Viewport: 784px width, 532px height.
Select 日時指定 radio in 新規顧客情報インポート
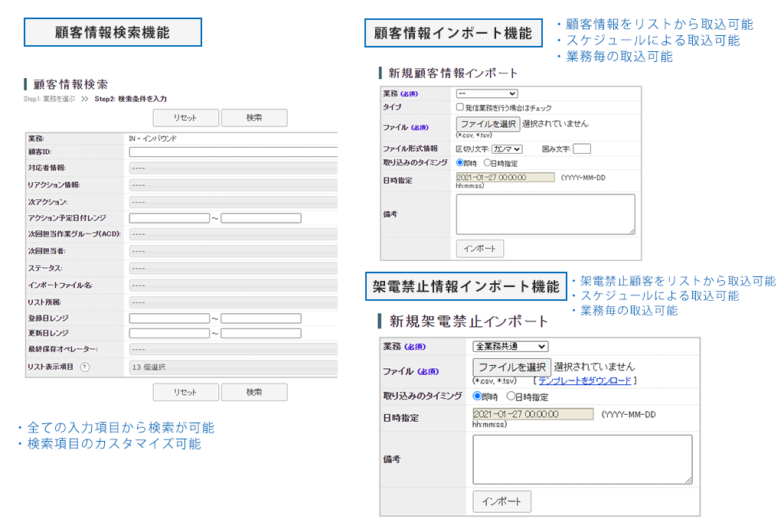487,163
